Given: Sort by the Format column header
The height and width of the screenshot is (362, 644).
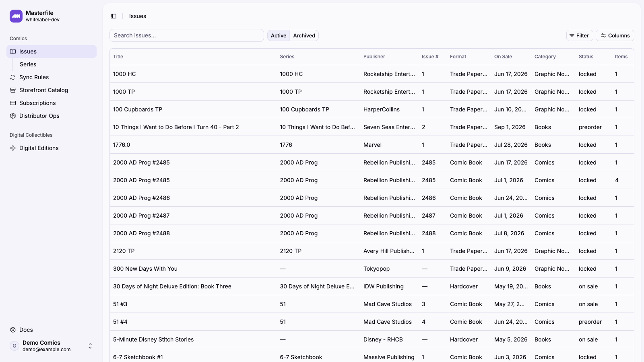Looking at the screenshot, I should pyautogui.click(x=458, y=57).
